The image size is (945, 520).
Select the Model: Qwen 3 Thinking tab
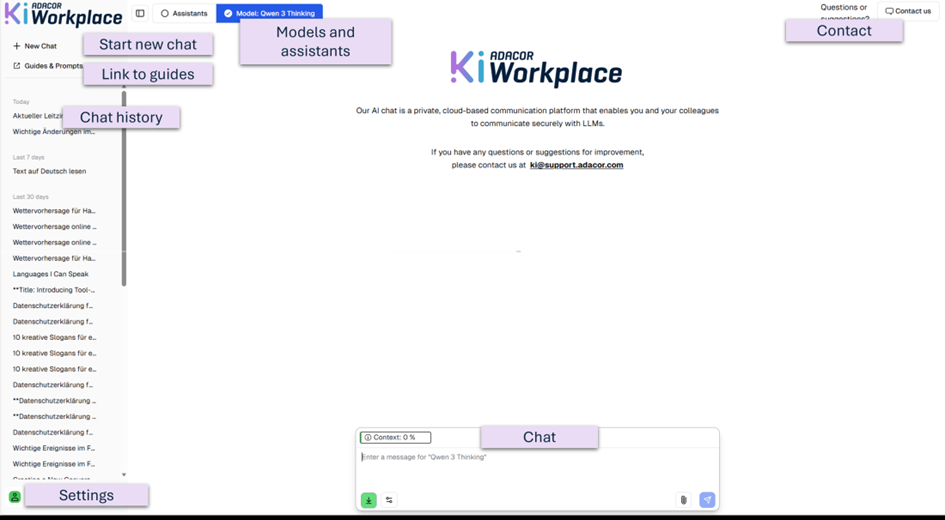269,13
